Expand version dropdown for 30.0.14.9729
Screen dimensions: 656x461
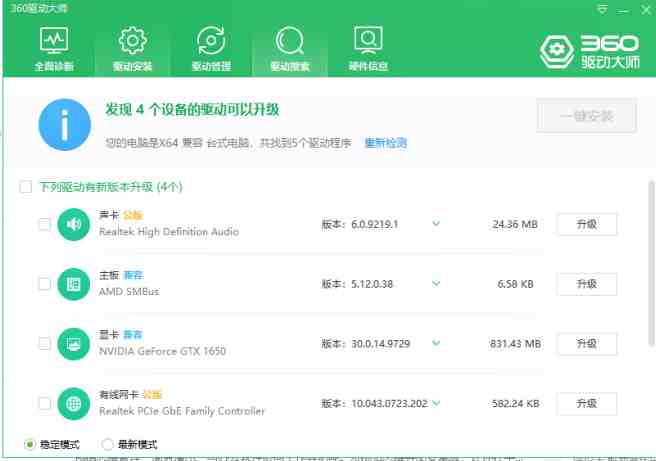(x=436, y=343)
